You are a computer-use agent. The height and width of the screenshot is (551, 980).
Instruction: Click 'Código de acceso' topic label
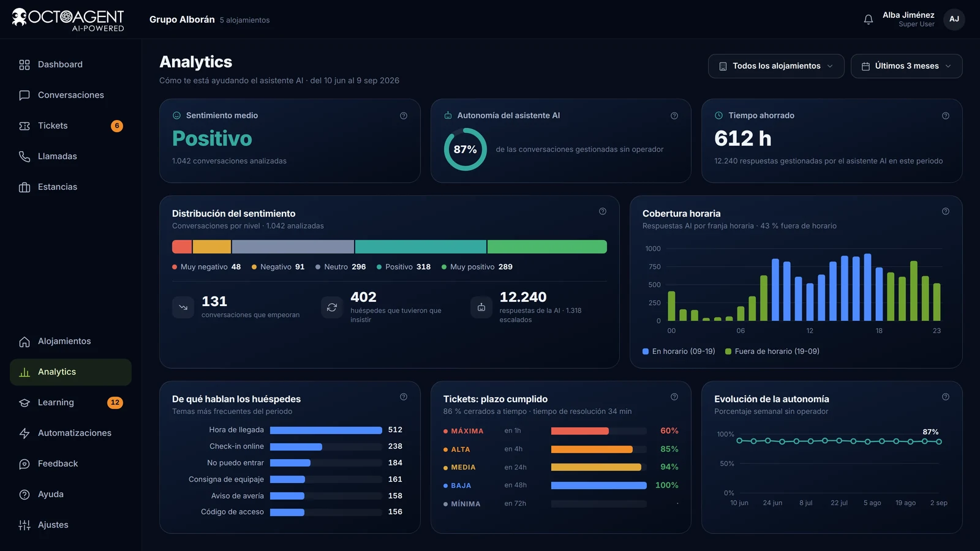coord(232,512)
